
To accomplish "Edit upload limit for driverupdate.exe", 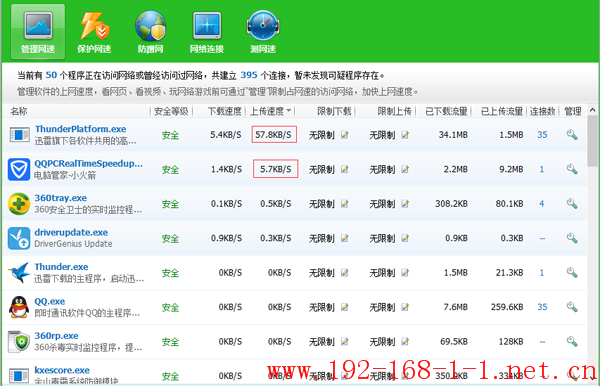I will 405,238.
